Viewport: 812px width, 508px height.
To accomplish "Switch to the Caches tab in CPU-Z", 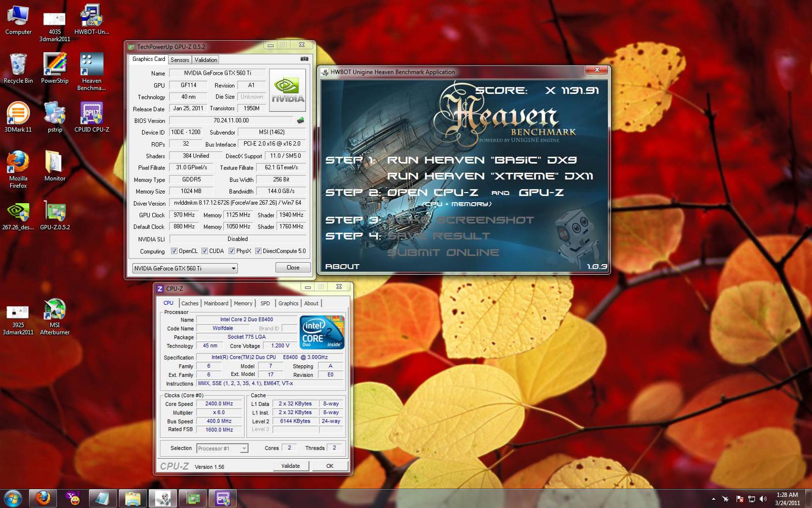I will 190,303.
